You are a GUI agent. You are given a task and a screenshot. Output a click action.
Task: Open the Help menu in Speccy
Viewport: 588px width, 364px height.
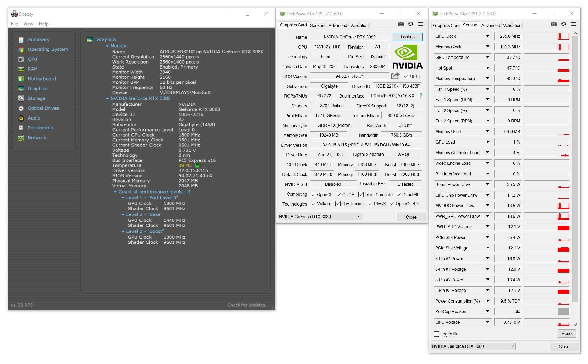[x=43, y=24]
